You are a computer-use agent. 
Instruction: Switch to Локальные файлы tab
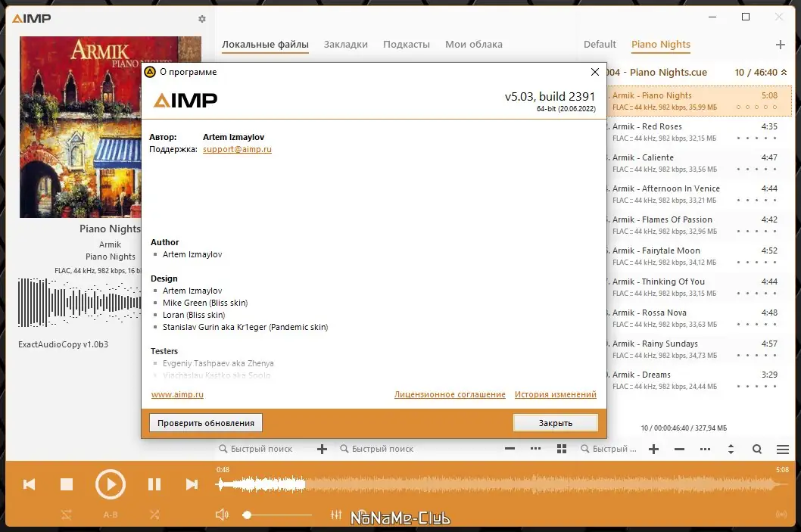point(265,45)
